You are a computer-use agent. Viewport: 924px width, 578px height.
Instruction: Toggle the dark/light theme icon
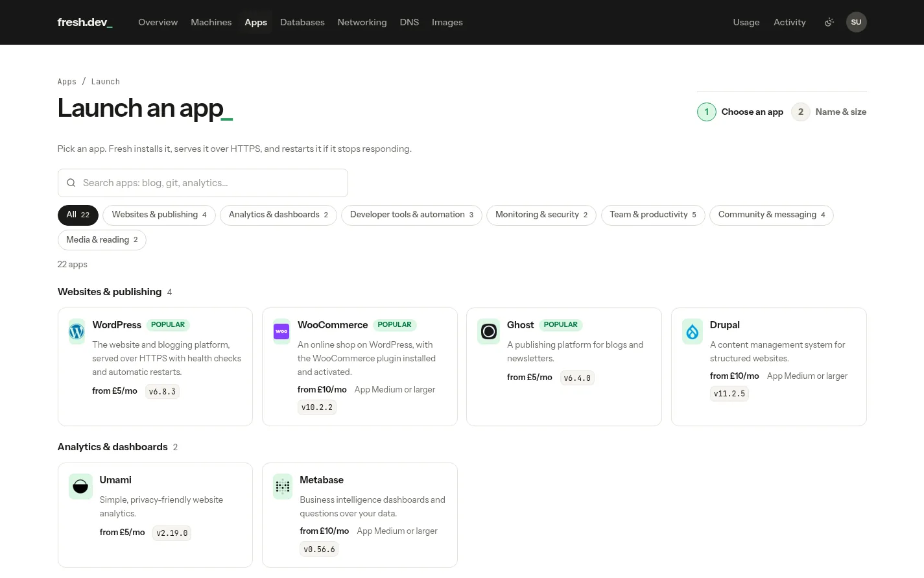829,22
